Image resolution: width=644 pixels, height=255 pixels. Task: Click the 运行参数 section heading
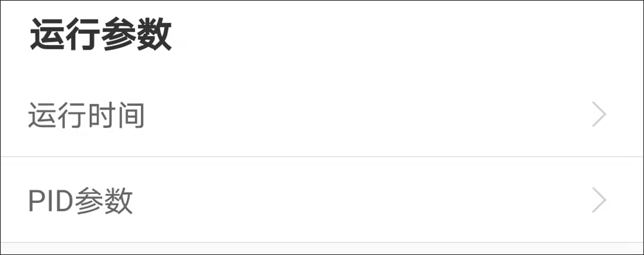point(101,34)
